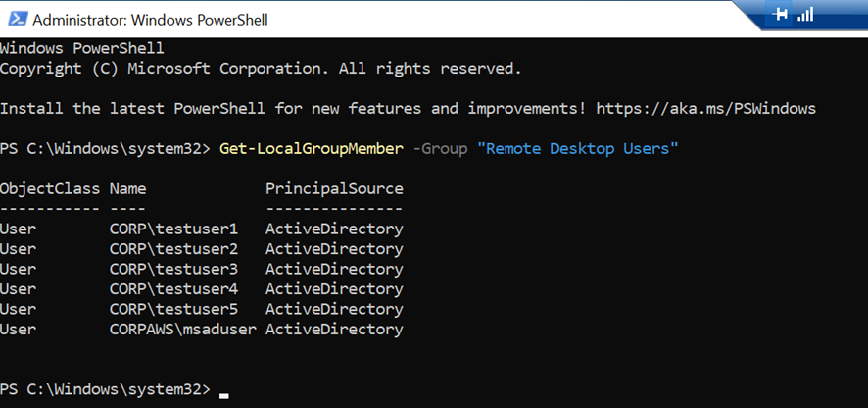Viewport: 868px width, 408px height.
Task: Select CORP\testuser1 entry
Action: click(x=173, y=229)
